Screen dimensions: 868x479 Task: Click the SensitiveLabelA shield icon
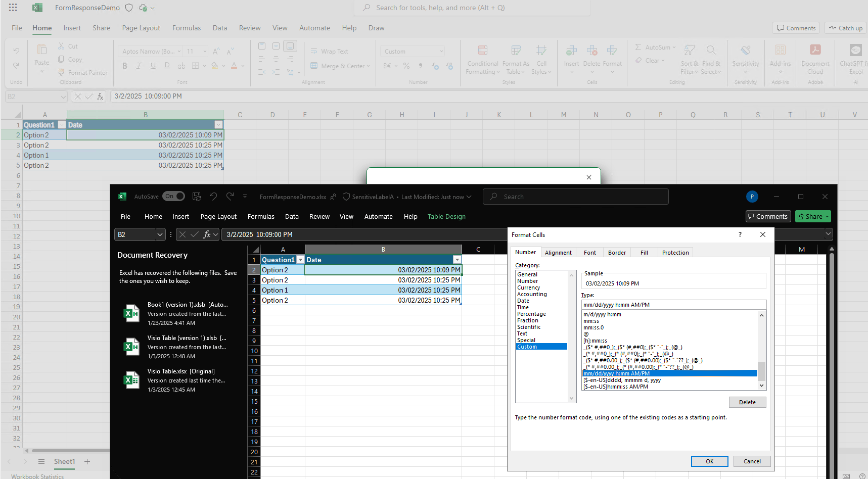click(x=346, y=197)
